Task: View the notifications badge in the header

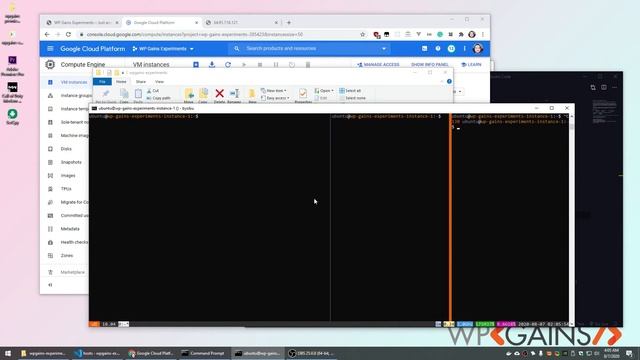Action: [451, 49]
